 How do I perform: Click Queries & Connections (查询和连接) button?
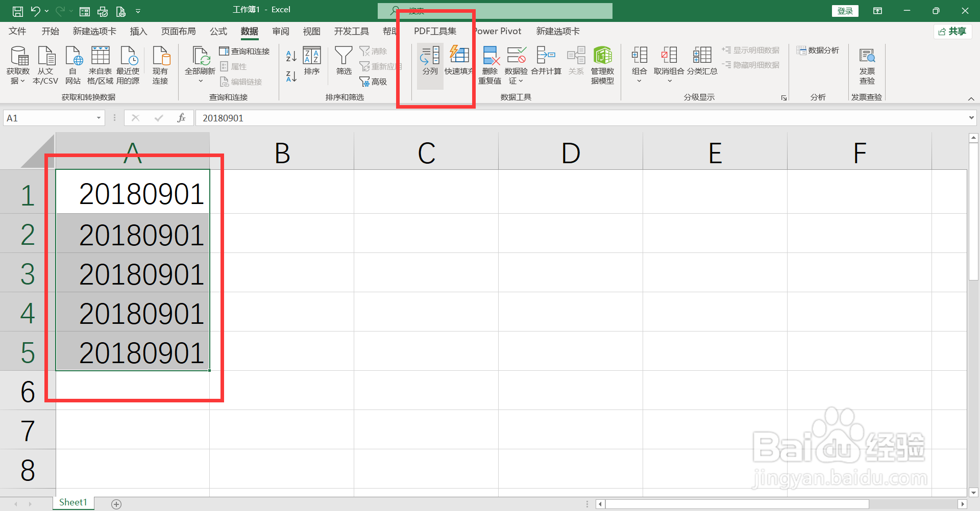[244, 51]
